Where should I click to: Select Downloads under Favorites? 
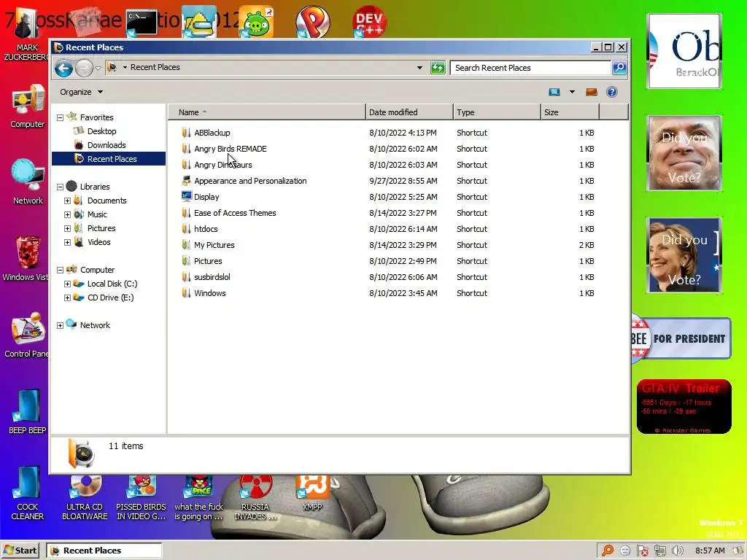pyautogui.click(x=107, y=145)
